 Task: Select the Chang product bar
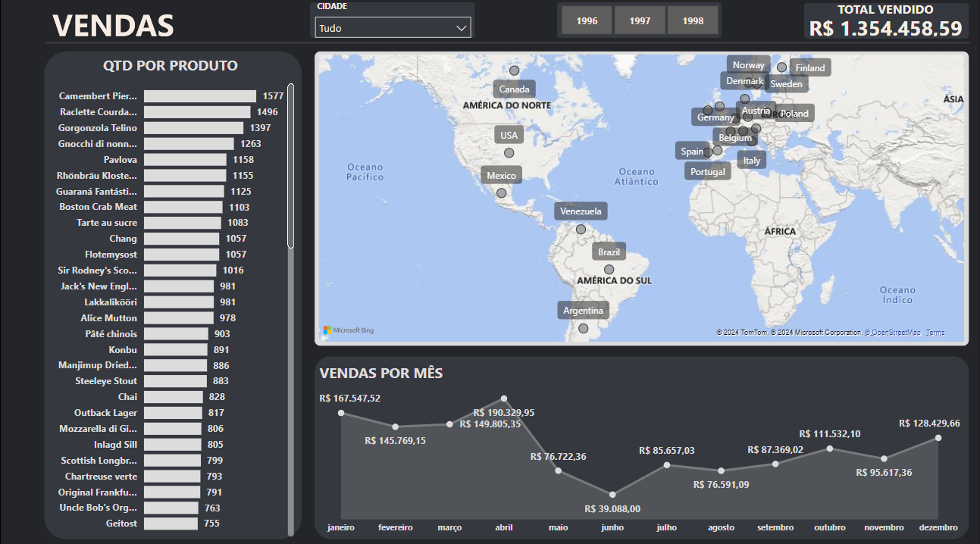(x=181, y=239)
